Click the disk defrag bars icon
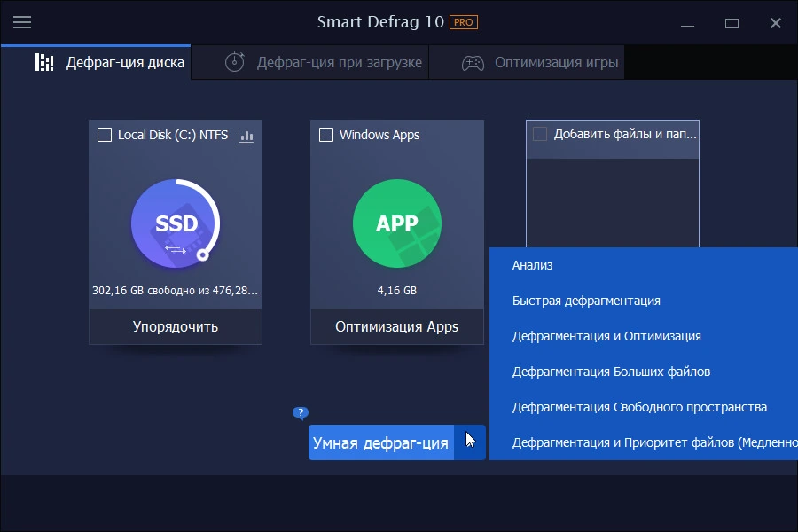Image resolution: width=798 pixels, height=532 pixels. (x=44, y=62)
